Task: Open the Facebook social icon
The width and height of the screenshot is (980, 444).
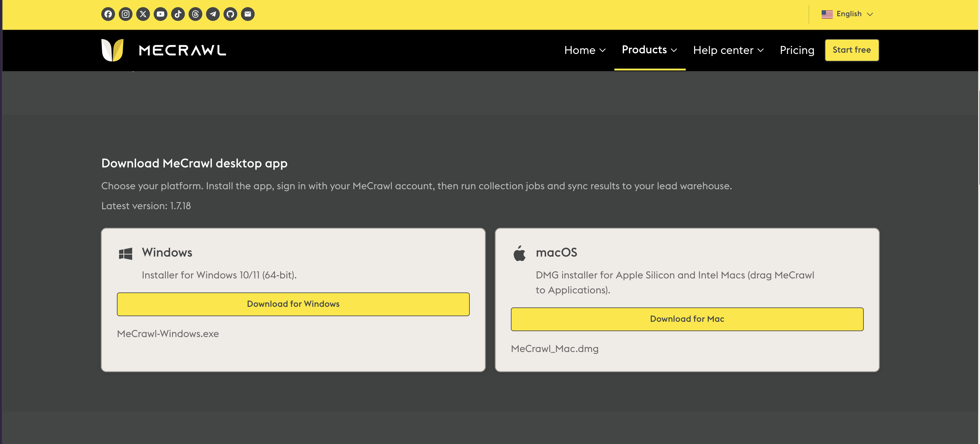Action: tap(108, 14)
